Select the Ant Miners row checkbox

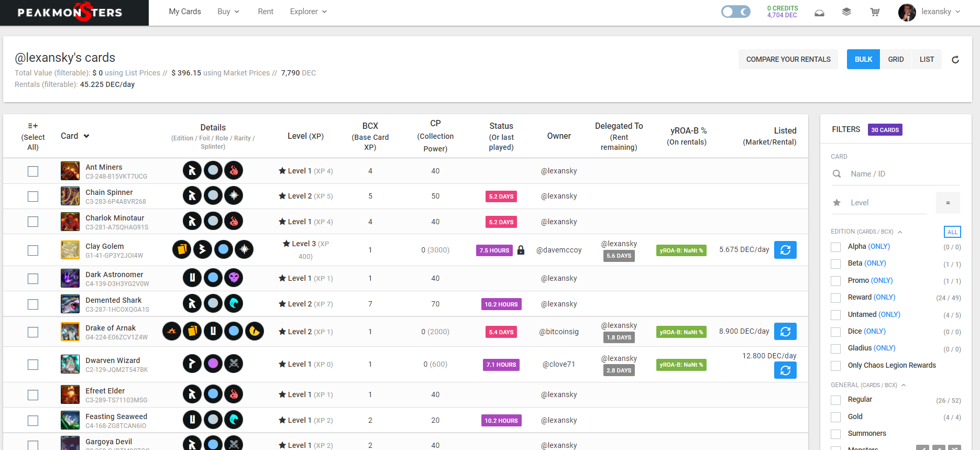pos(33,171)
